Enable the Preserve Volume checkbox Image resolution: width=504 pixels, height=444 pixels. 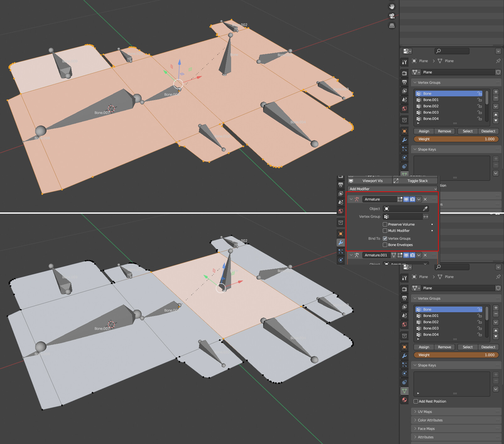385,224
